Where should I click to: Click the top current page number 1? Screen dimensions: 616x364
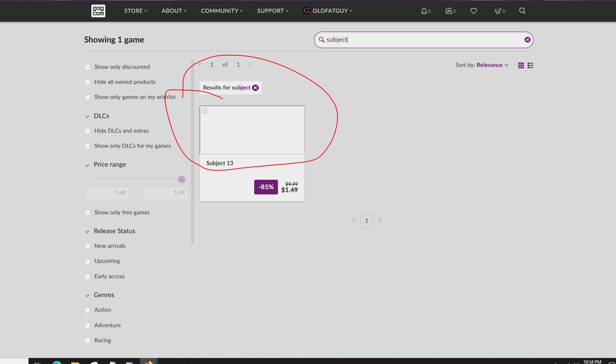pyautogui.click(x=212, y=65)
